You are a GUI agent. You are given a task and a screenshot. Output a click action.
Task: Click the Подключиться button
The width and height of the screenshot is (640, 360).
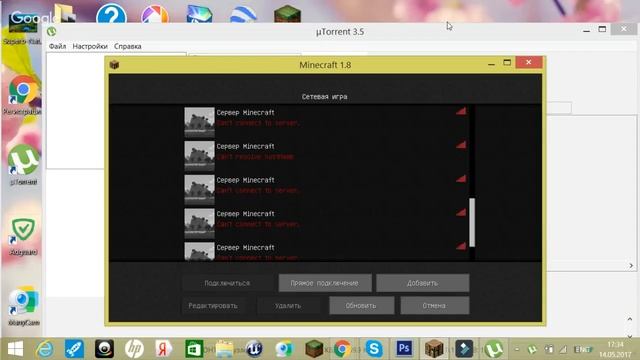tap(227, 283)
